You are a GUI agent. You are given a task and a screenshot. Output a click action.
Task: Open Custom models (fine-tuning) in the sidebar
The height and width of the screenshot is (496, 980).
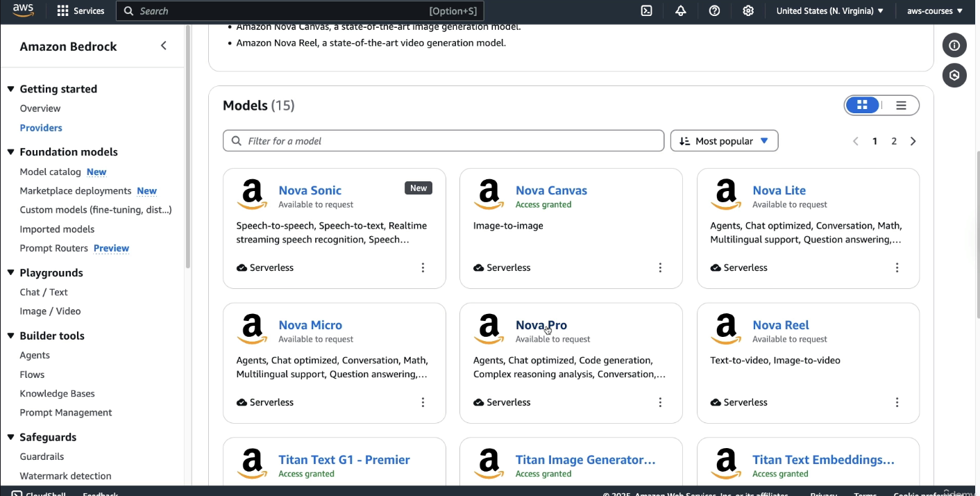tap(96, 210)
